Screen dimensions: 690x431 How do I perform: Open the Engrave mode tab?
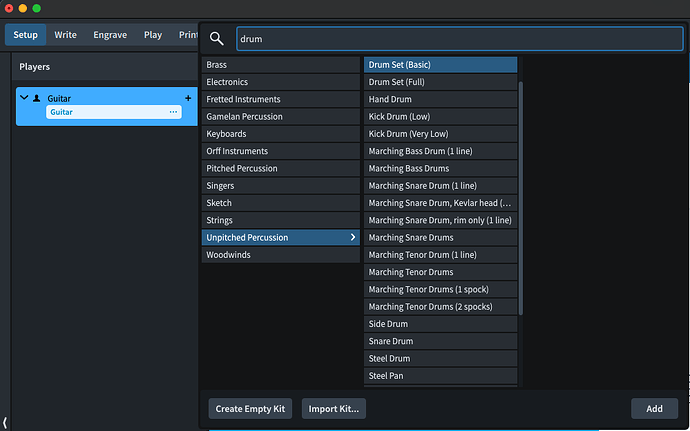click(110, 35)
